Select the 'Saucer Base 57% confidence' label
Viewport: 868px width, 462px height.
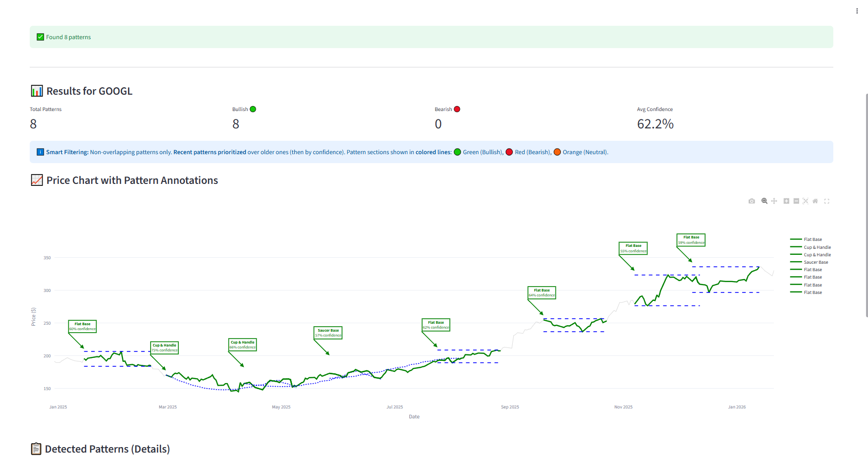point(327,332)
